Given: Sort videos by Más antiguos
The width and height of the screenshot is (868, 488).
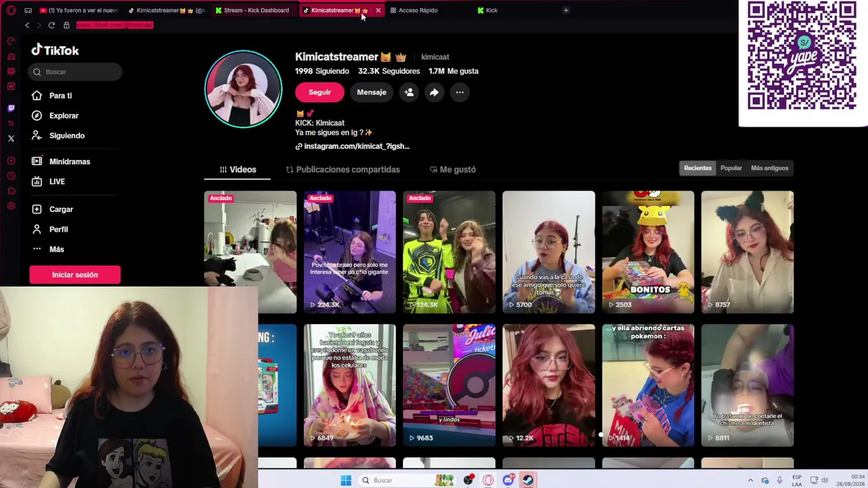Looking at the screenshot, I should (x=770, y=168).
